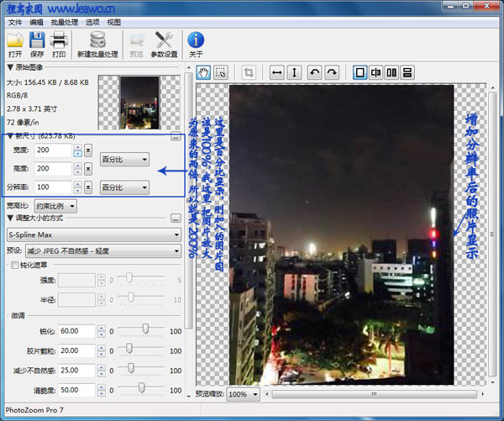Viewport: 504px width, 421px height.
Task: Flip the image horizontally
Action: 276,72
